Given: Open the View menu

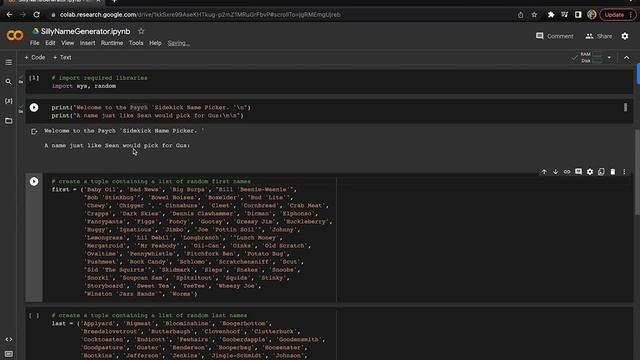Looking at the screenshot, I should click(x=68, y=43).
